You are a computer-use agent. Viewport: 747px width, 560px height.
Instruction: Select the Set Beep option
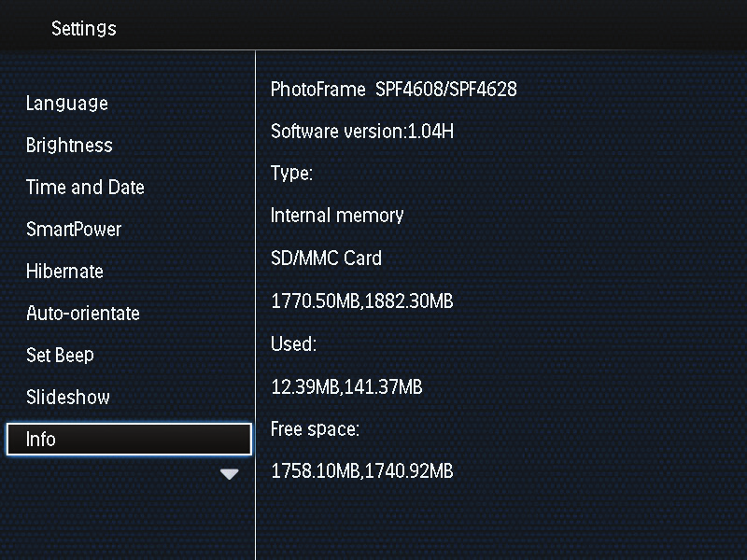pos(60,356)
